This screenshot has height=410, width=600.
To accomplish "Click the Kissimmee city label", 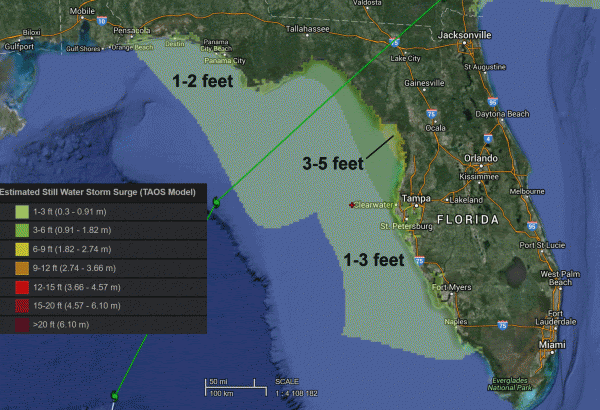I will point(479,176).
